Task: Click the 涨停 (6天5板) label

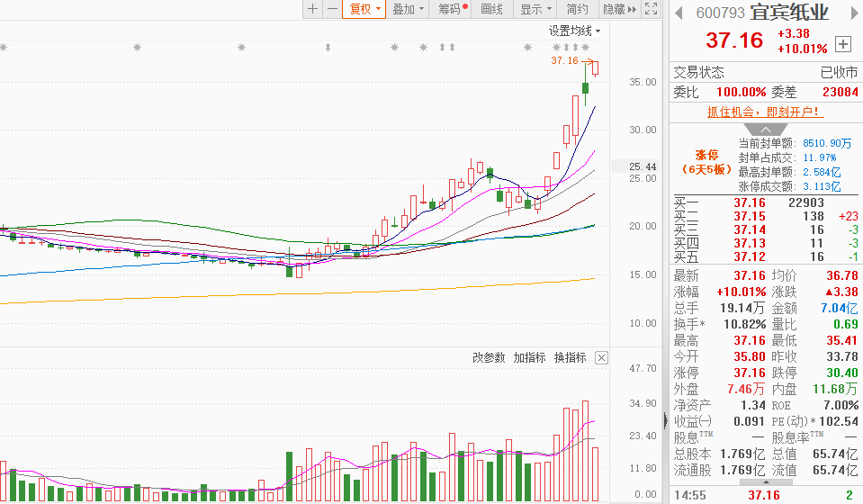Action: point(706,162)
